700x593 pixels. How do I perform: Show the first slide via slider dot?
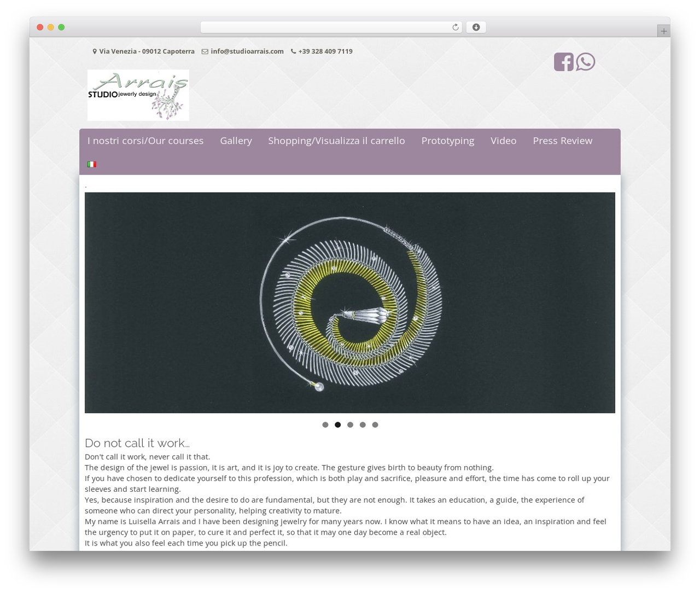coord(325,425)
